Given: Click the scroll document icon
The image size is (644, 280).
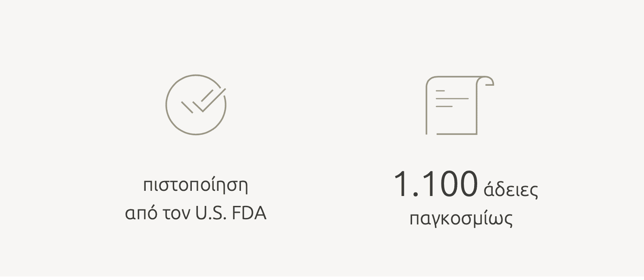Looking at the screenshot, I should [459, 105].
